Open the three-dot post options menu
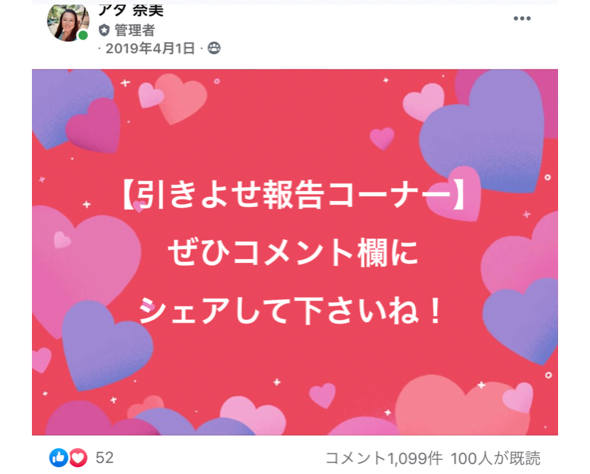Image resolution: width=590 pixels, height=474 pixels. point(522,18)
